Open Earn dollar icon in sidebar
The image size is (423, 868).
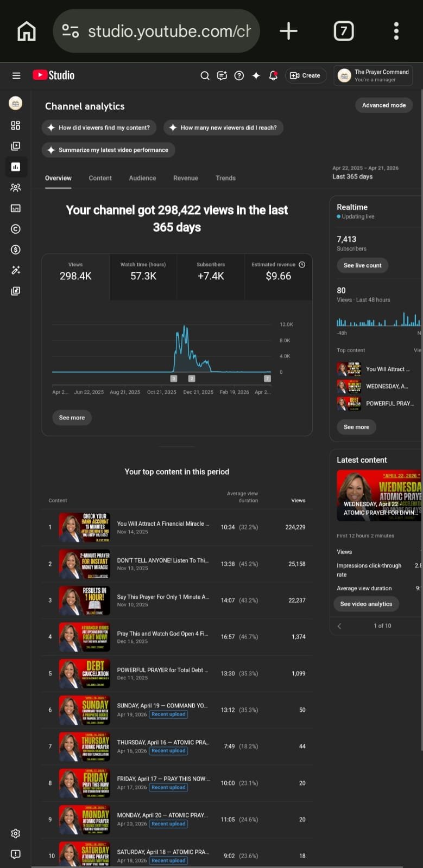point(16,250)
